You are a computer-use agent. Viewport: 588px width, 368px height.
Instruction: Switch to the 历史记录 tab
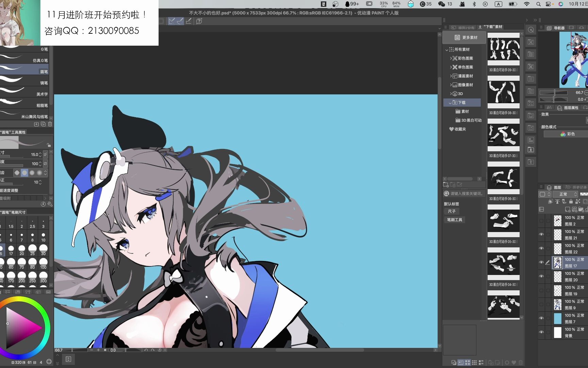click(x=576, y=187)
